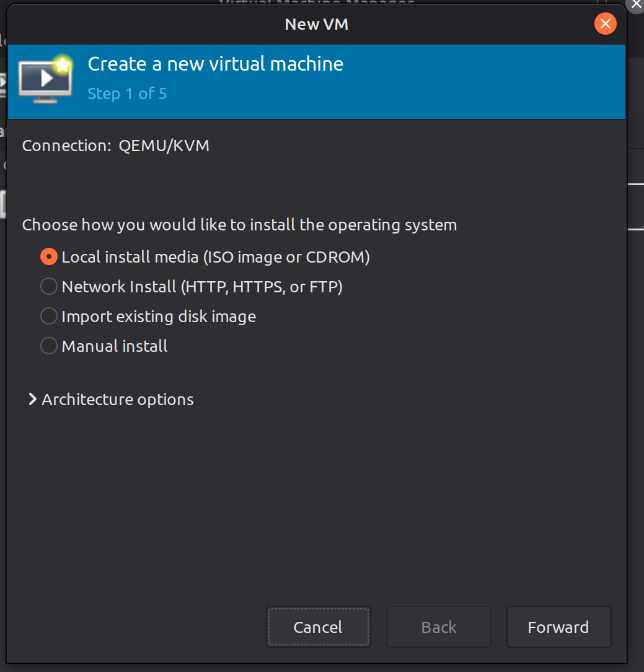644x672 pixels.
Task: Click the New VM title bar
Action: [x=317, y=24]
